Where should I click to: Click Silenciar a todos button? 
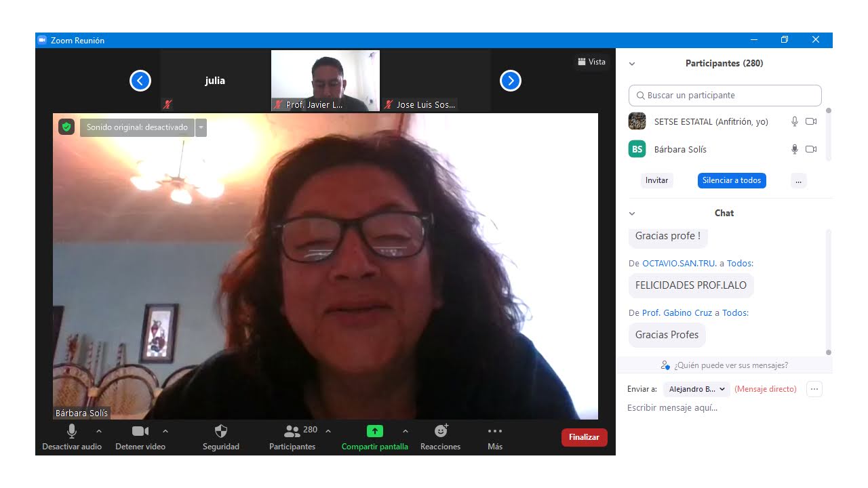tap(732, 180)
